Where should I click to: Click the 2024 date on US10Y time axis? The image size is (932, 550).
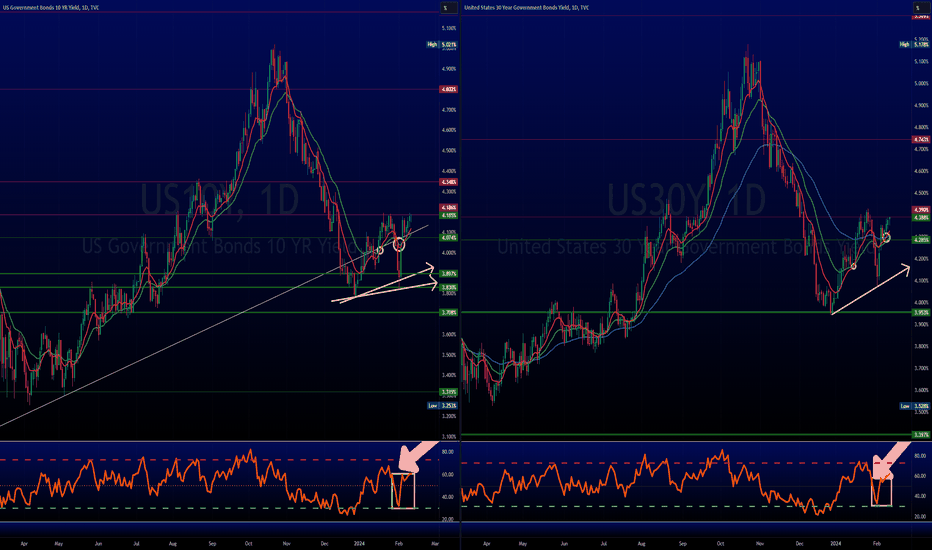[x=359, y=543]
